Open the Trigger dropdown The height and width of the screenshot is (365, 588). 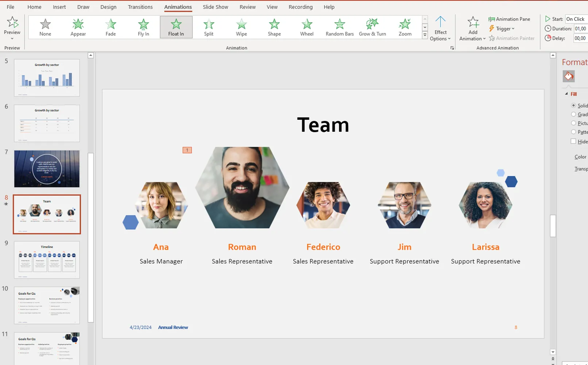point(502,29)
